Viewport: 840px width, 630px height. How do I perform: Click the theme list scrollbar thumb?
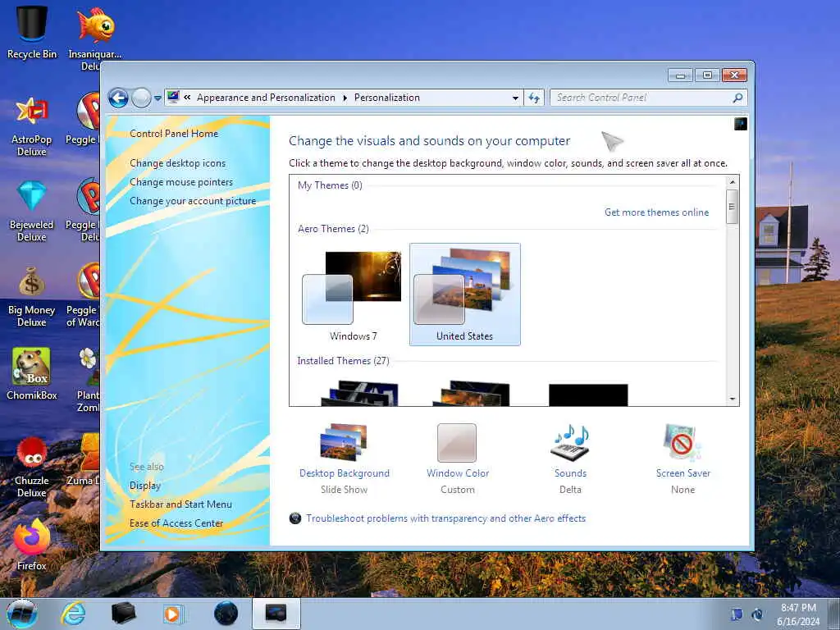click(x=732, y=207)
